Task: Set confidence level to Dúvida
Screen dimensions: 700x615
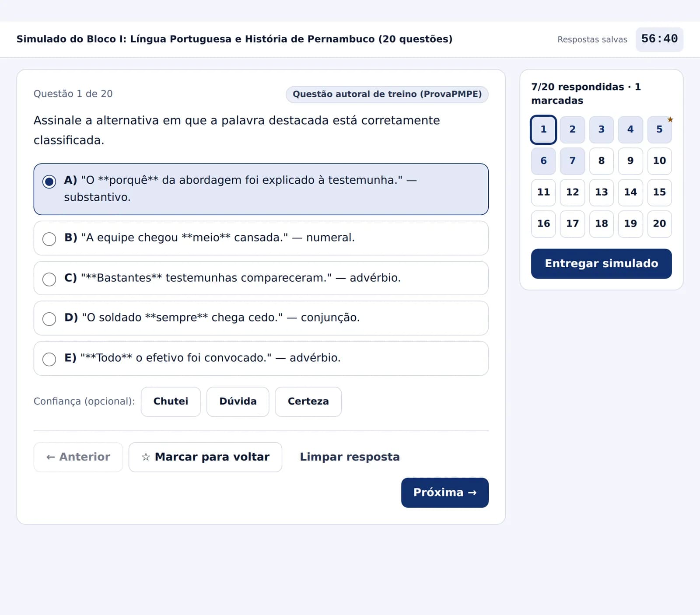Action: coord(238,402)
